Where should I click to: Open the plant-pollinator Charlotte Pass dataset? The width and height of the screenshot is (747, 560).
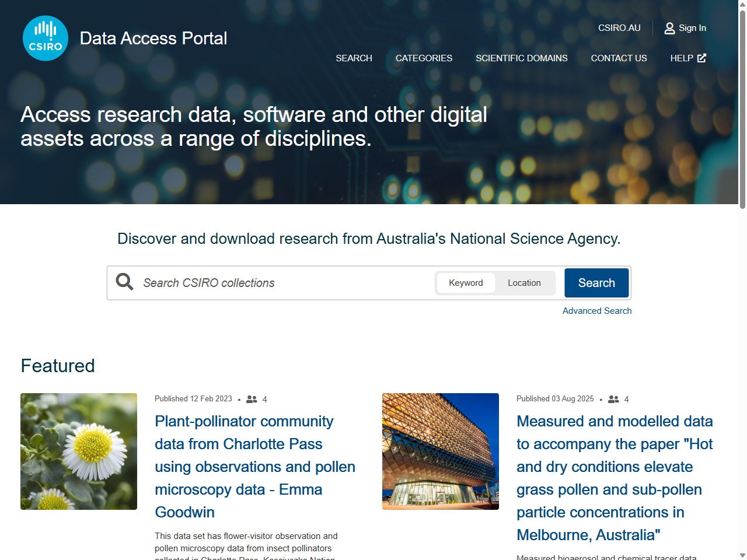(254, 467)
